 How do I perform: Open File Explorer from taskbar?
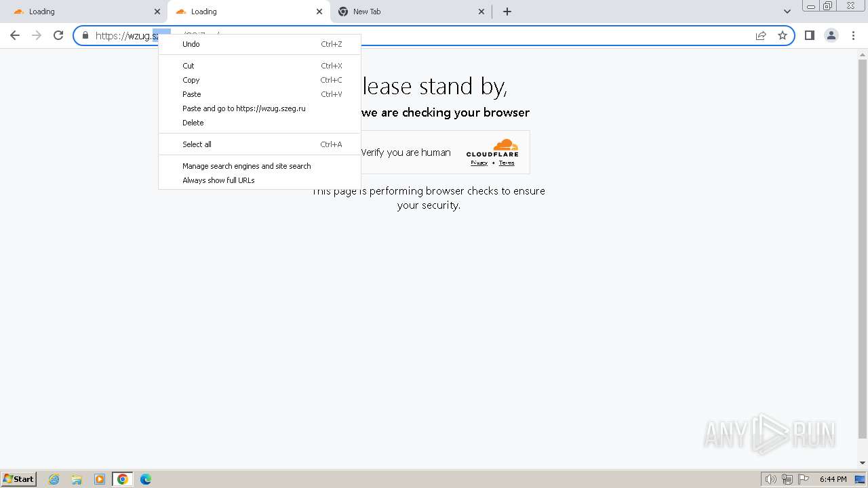(x=77, y=479)
